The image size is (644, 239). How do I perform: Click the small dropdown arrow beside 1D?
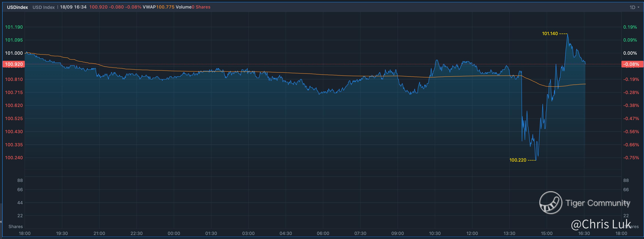638,7
